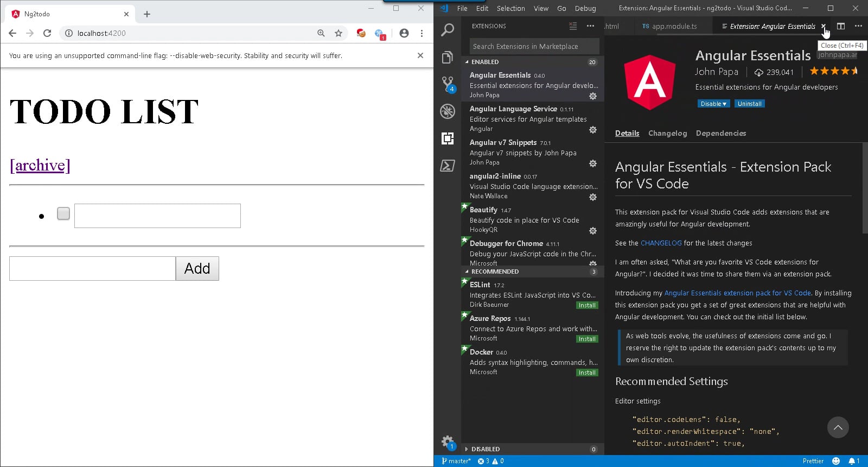
Task: Open the Disable dropdown for Angular Essentials
Action: pyautogui.click(x=713, y=104)
